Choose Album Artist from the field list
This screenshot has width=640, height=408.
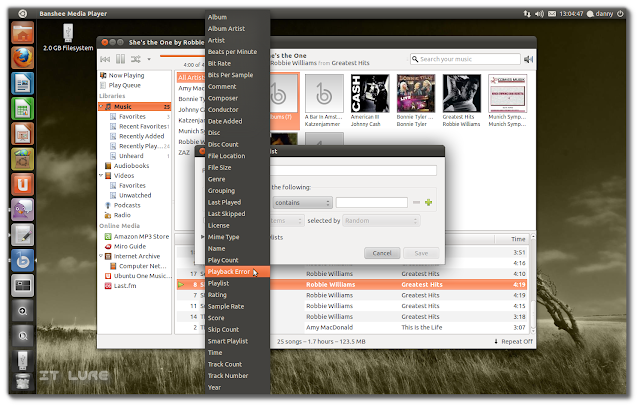coord(237,29)
